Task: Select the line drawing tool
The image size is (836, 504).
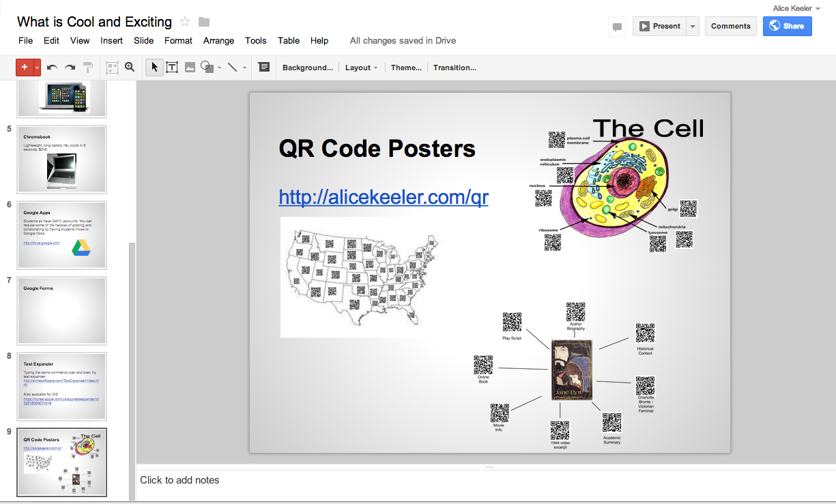Action: tap(232, 67)
